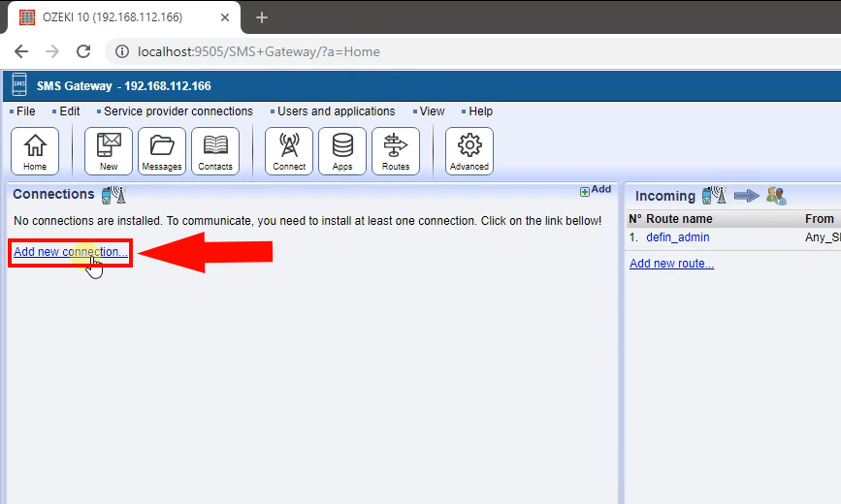
Task: Expand Service provider connections menu
Action: pyautogui.click(x=178, y=111)
